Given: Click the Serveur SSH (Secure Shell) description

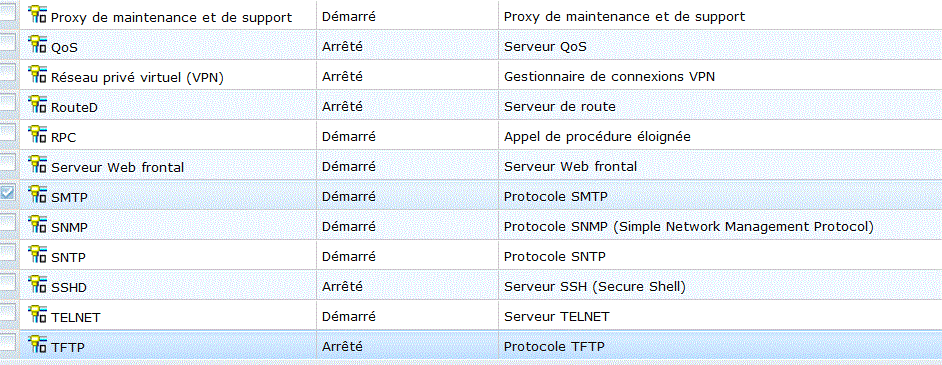Looking at the screenshot, I should 595,287.
